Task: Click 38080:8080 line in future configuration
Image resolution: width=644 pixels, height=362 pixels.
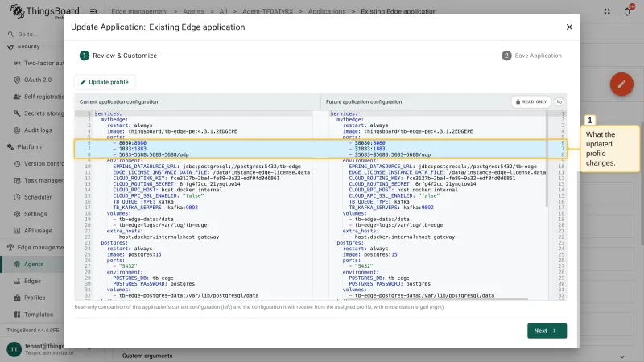Action: (x=369, y=143)
